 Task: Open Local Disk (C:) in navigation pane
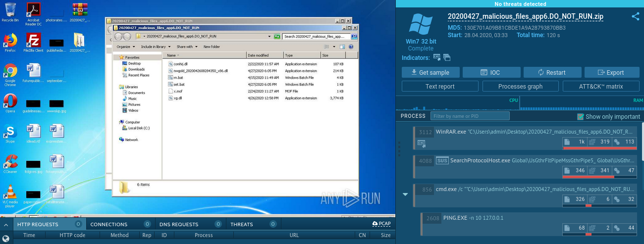[136, 128]
